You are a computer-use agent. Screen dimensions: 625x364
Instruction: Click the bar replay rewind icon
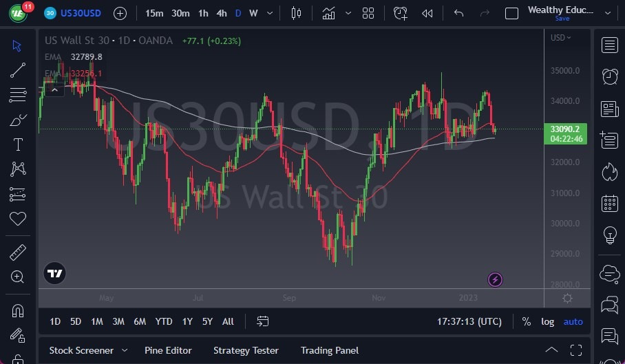pos(427,13)
